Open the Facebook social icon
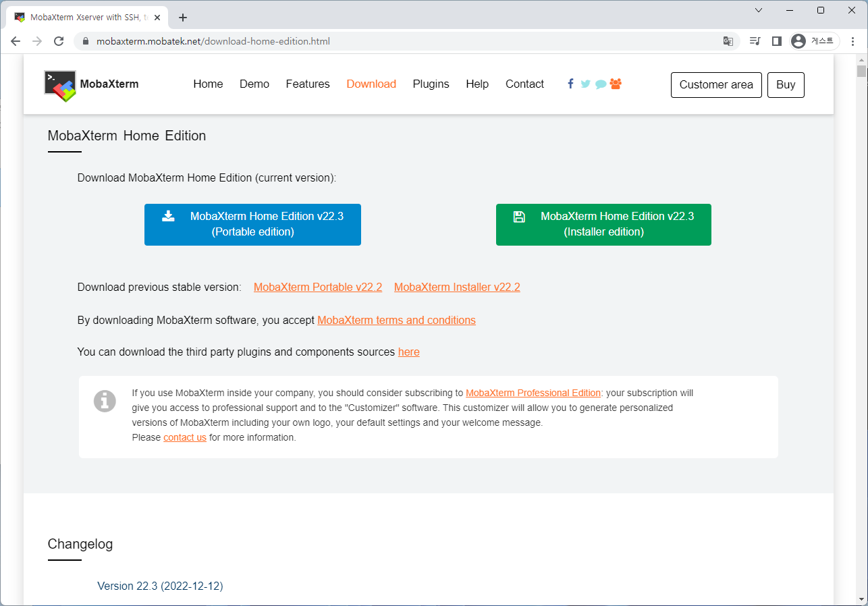Screen dimensions: 868x606 pos(570,84)
